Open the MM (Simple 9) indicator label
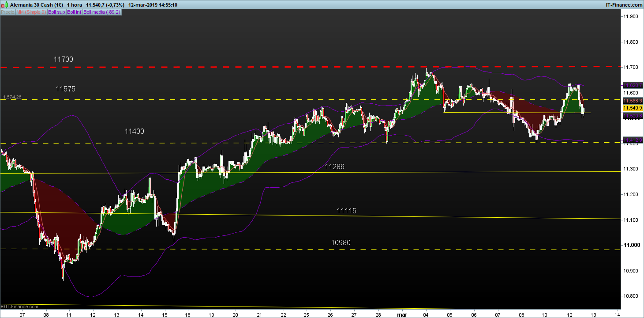Viewport: 644px width, 318px height. click(31, 12)
